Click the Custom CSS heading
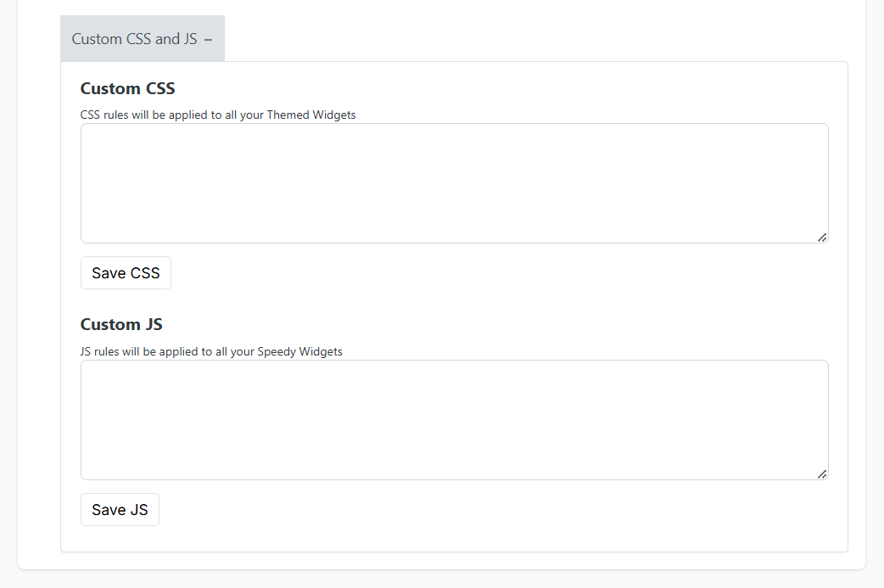Viewport: 884px width, 588px height. [127, 89]
